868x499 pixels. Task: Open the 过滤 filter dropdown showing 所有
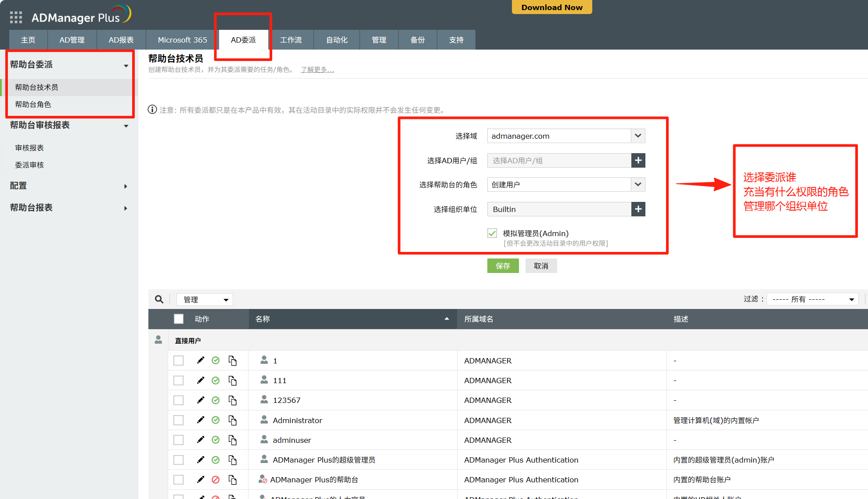tap(813, 299)
